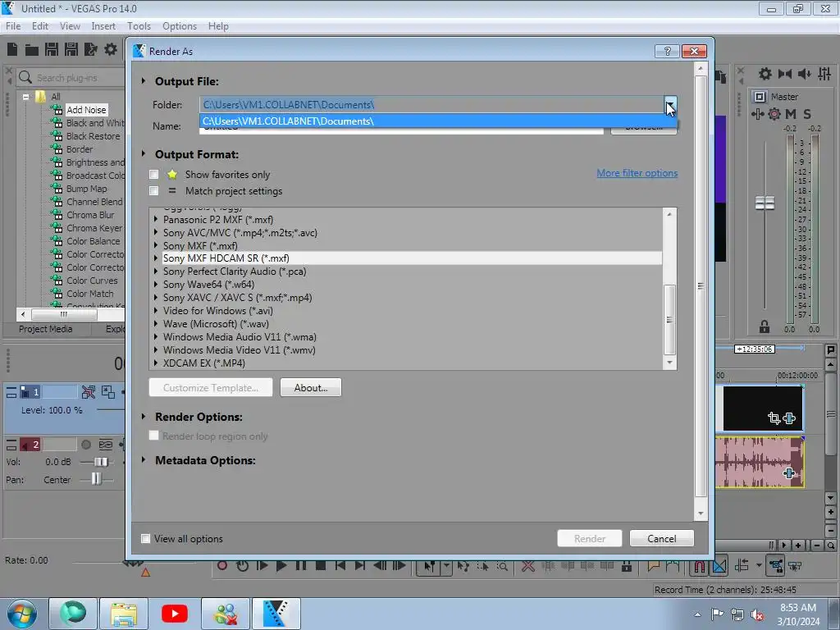Click the event pan/crop icon on video clip

774,418
